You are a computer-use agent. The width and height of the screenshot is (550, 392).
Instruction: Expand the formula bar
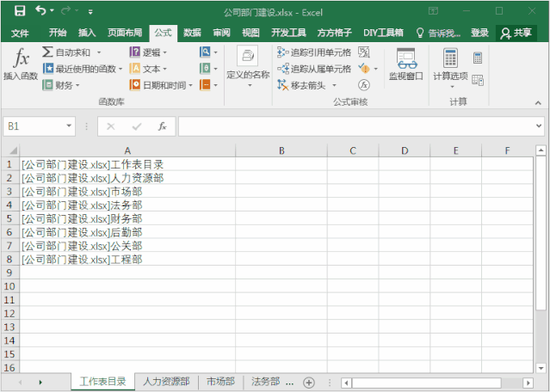(x=539, y=126)
